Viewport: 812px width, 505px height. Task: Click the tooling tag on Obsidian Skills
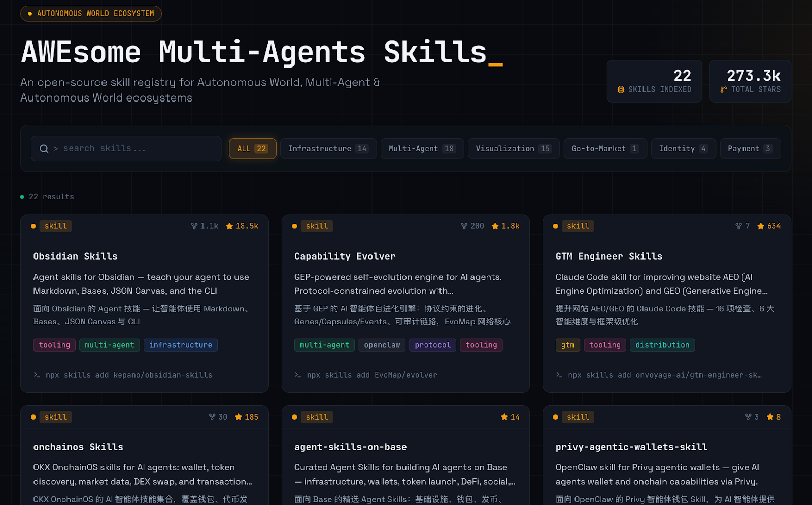54,345
